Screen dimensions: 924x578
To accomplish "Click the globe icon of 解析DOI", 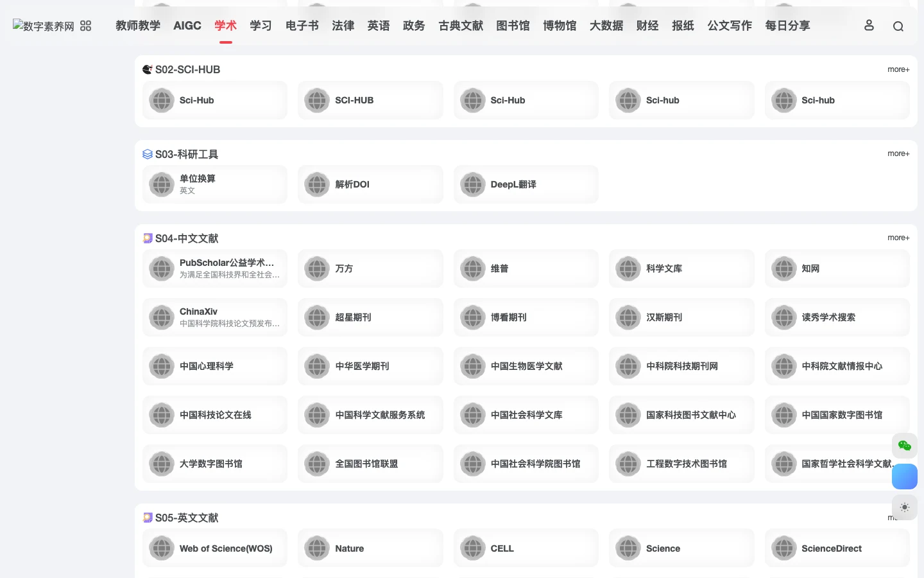I will coord(317,184).
